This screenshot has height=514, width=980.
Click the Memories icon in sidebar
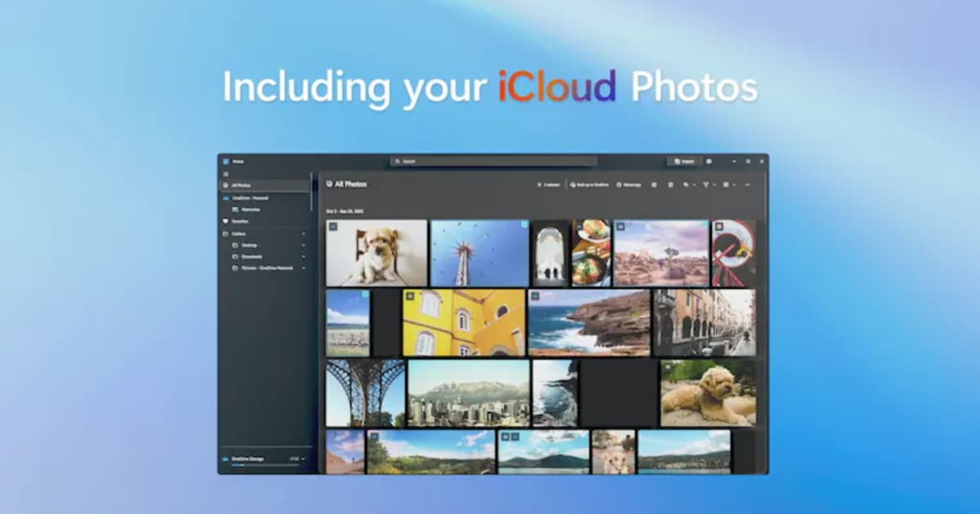(235, 210)
